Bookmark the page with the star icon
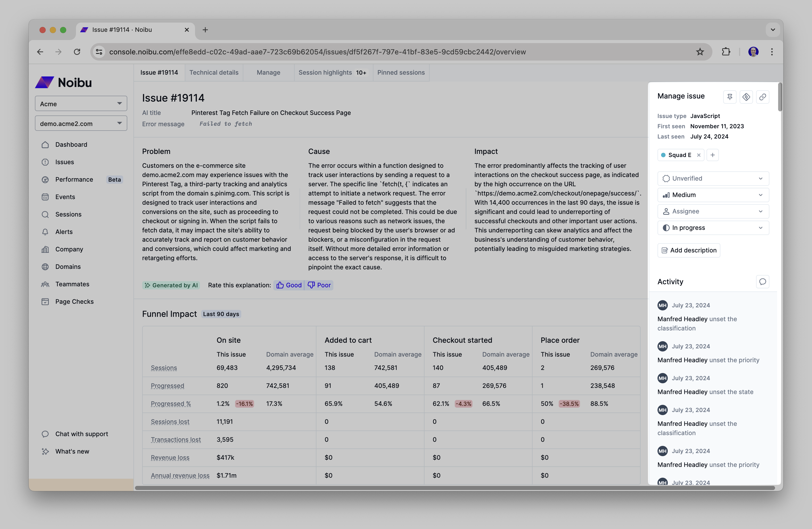The image size is (812, 529). 700,52
